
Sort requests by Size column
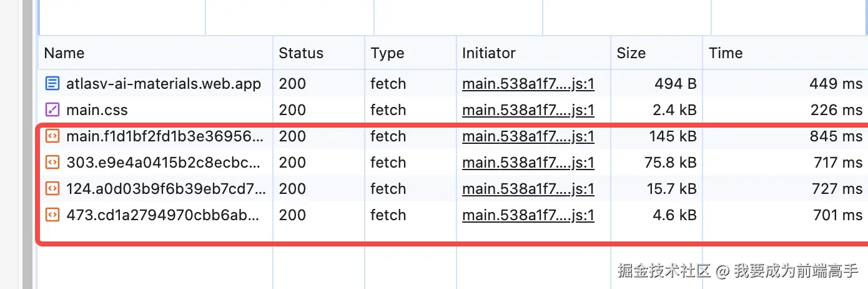tap(631, 53)
